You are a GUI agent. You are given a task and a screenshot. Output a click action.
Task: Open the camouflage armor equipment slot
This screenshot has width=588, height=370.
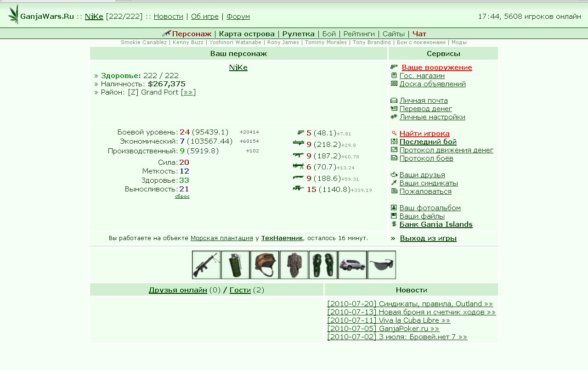coord(294,265)
